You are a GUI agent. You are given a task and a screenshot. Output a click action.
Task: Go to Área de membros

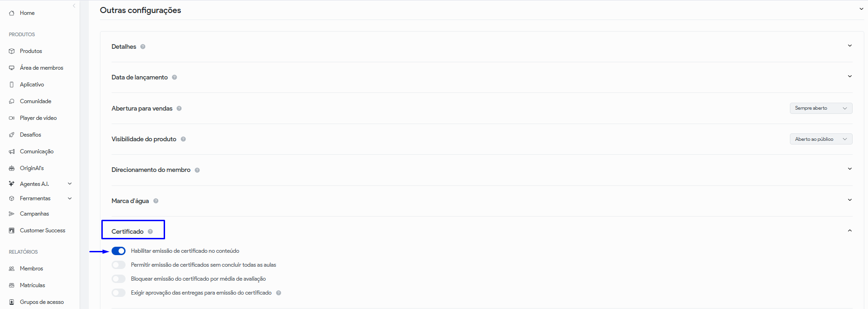(x=41, y=68)
